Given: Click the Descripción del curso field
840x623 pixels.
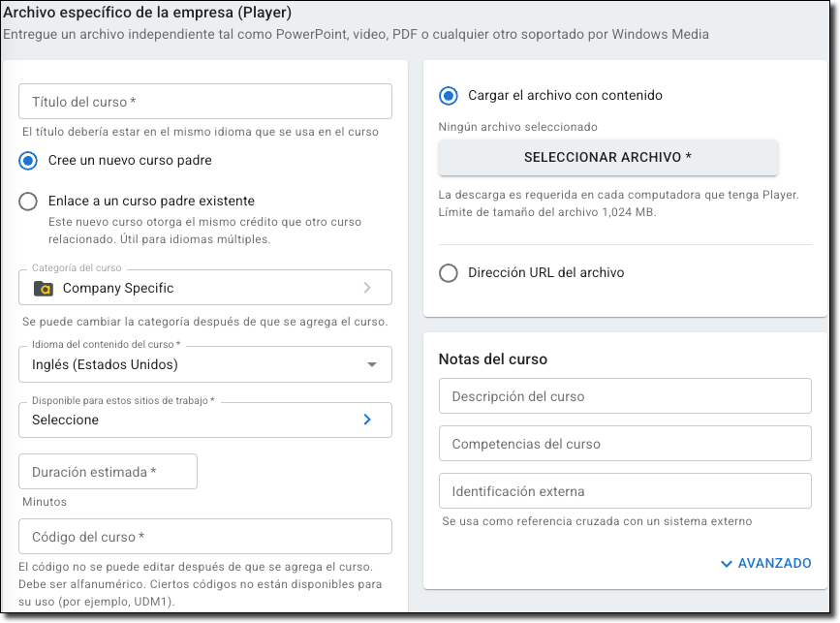Looking at the screenshot, I should pos(625,396).
